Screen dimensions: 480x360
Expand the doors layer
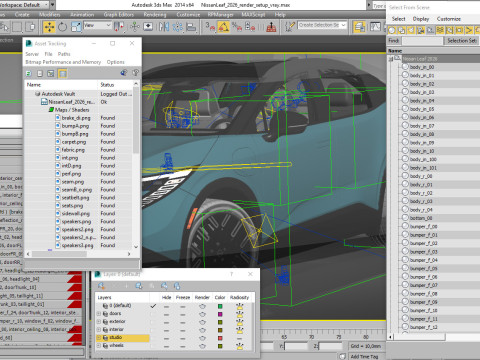click(x=99, y=314)
